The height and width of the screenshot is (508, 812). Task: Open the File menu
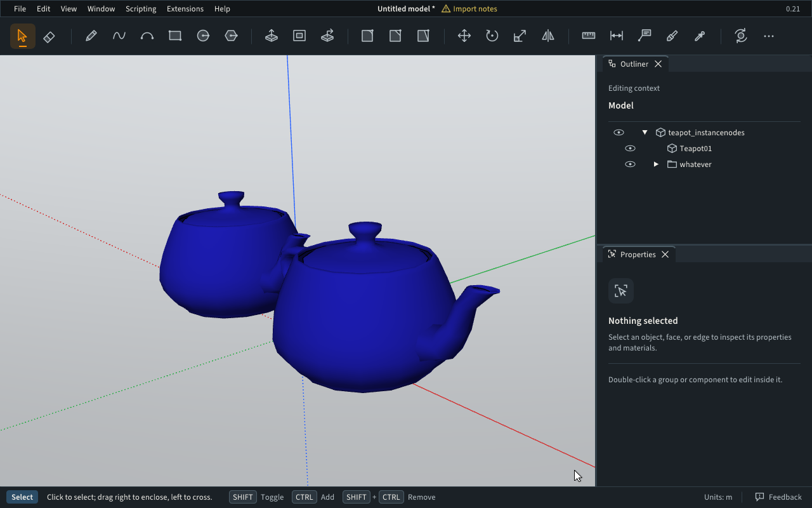(x=20, y=9)
